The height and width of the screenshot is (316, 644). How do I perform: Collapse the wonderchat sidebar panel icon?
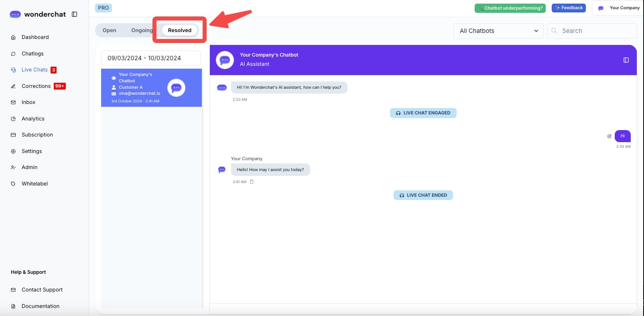point(74,14)
